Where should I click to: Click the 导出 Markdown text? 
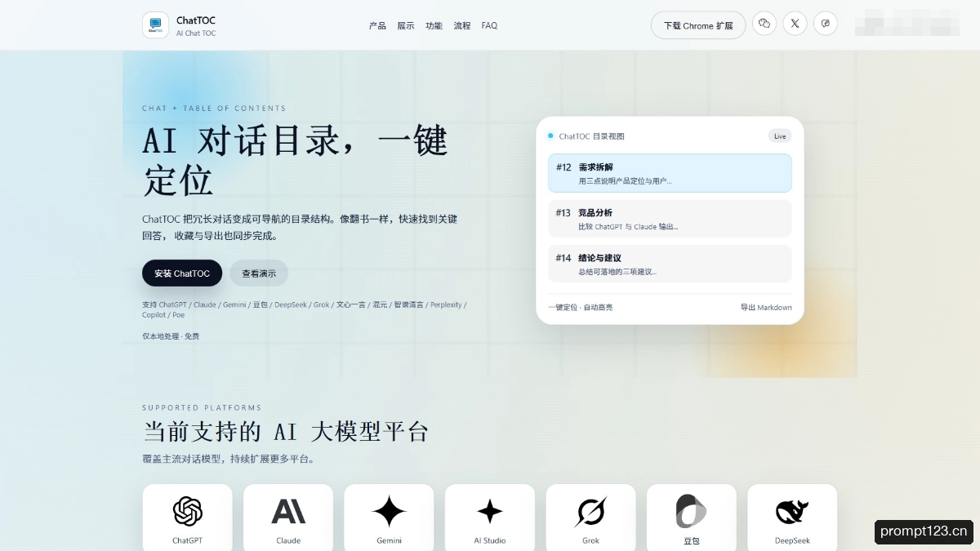(766, 308)
